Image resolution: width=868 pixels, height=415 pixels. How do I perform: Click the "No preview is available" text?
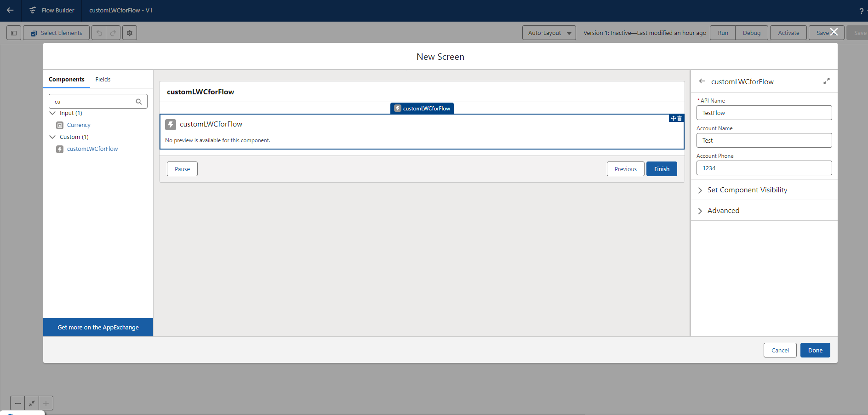pyautogui.click(x=217, y=140)
